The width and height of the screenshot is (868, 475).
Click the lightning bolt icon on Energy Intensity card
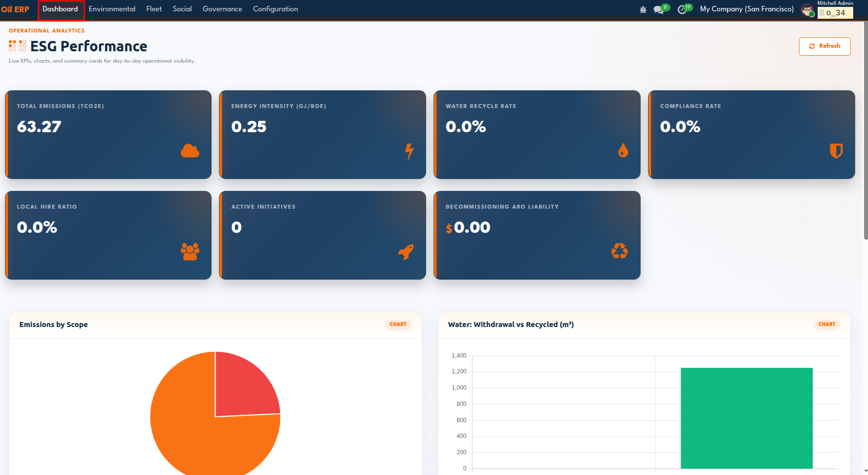click(x=409, y=151)
